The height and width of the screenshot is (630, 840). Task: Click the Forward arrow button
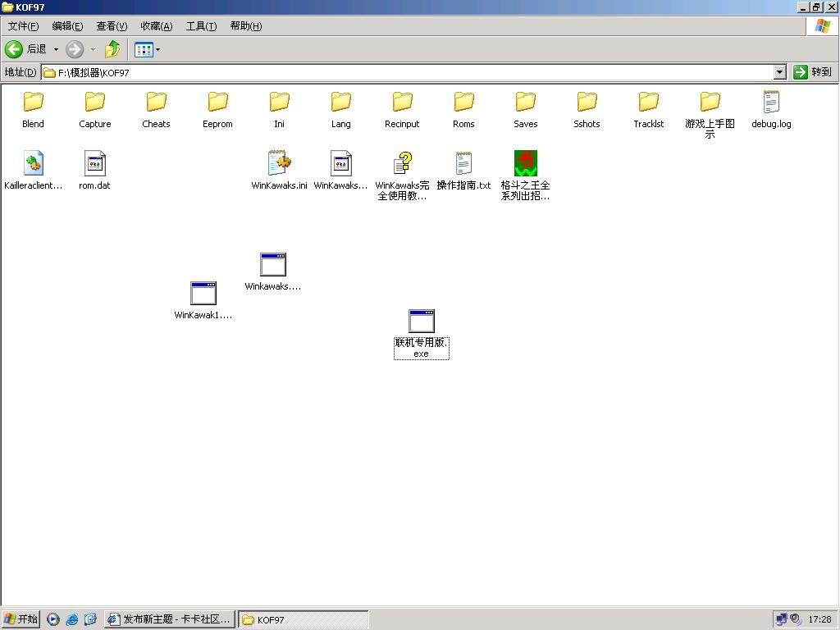point(75,49)
